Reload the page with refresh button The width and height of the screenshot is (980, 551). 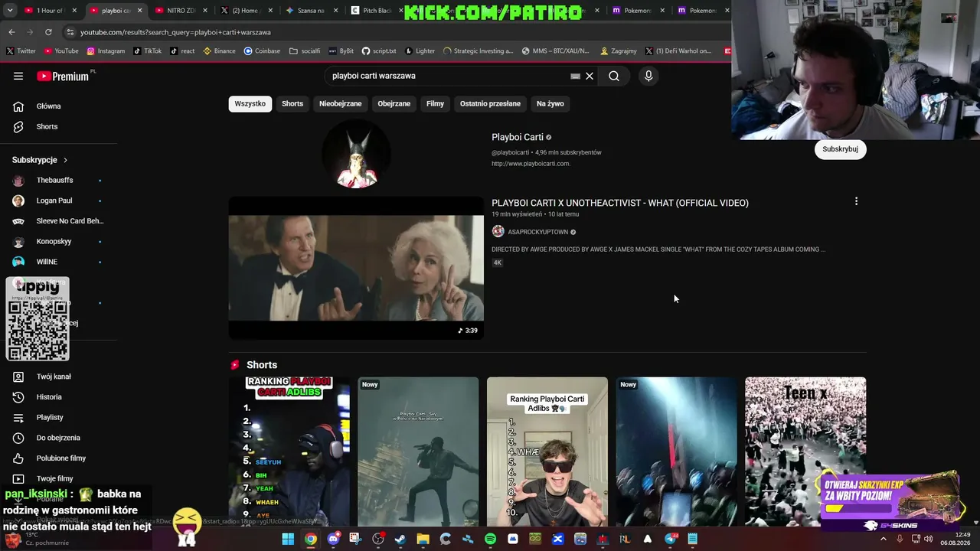click(x=48, y=32)
